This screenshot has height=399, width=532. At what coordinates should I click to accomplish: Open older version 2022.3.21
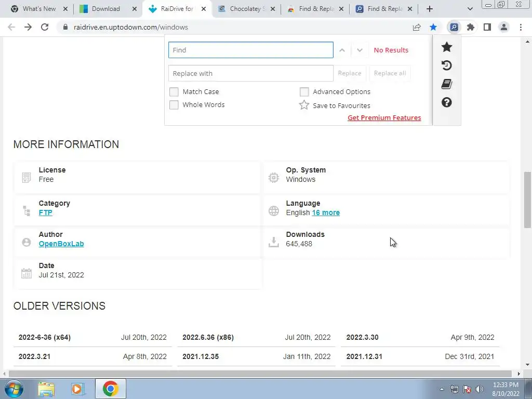(x=34, y=356)
